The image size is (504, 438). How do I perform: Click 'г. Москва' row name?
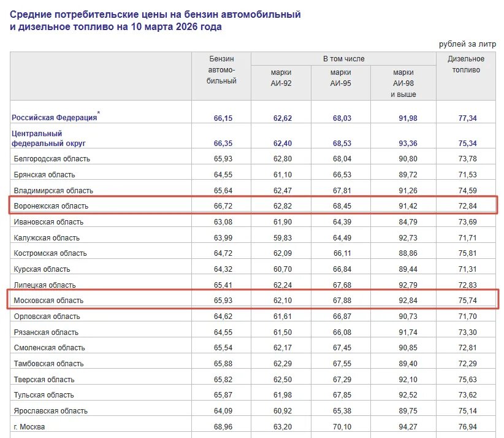tap(29, 427)
